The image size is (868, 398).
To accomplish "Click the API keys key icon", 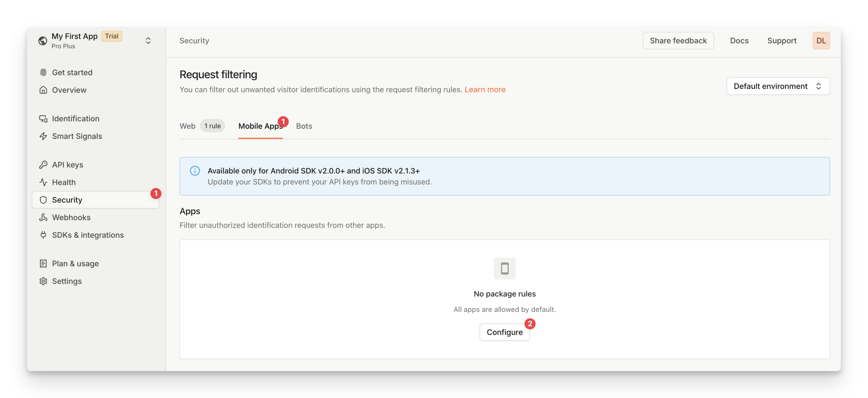I will click(x=43, y=165).
